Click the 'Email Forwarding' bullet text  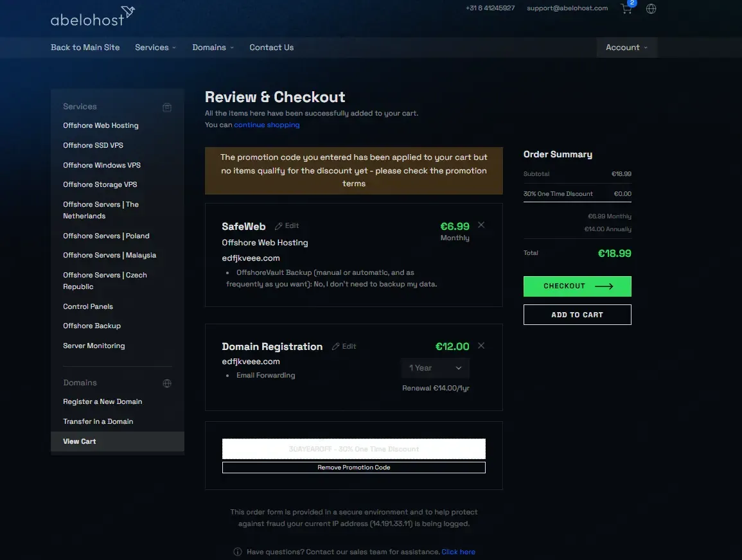pos(265,375)
